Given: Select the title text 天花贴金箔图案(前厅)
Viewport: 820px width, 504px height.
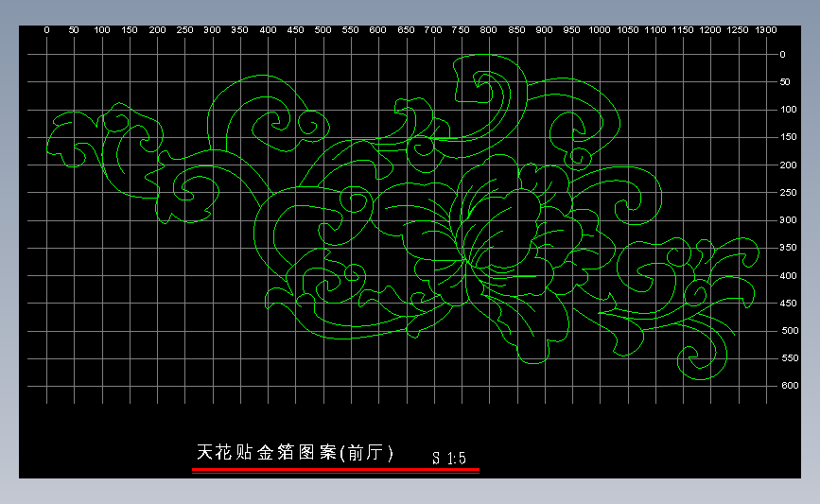Looking at the screenshot, I should (295, 452).
